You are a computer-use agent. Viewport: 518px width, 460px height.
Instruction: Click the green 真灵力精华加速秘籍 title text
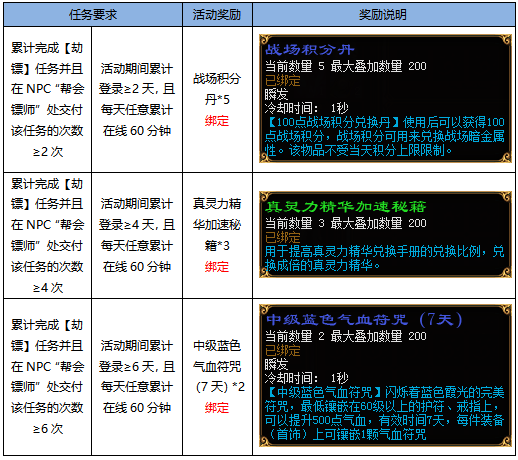coord(346,207)
